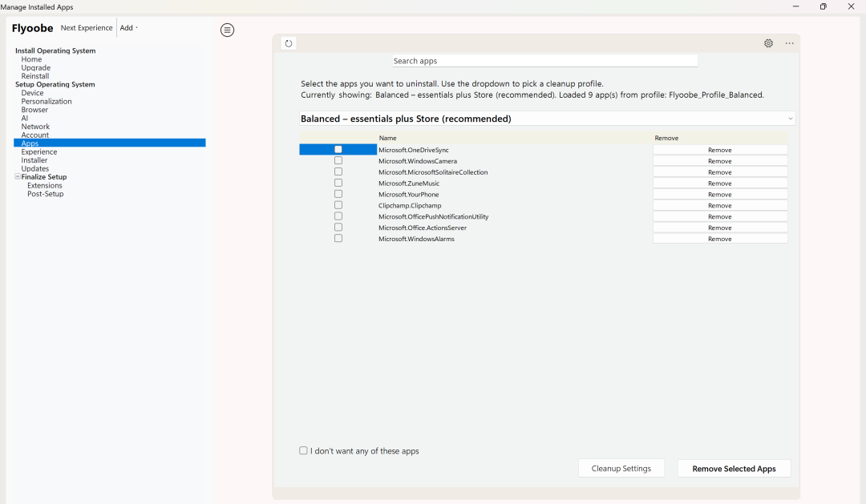Viewport: 866px width, 504px height.
Task: Open Cleanup Settings
Action: pos(621,469)
